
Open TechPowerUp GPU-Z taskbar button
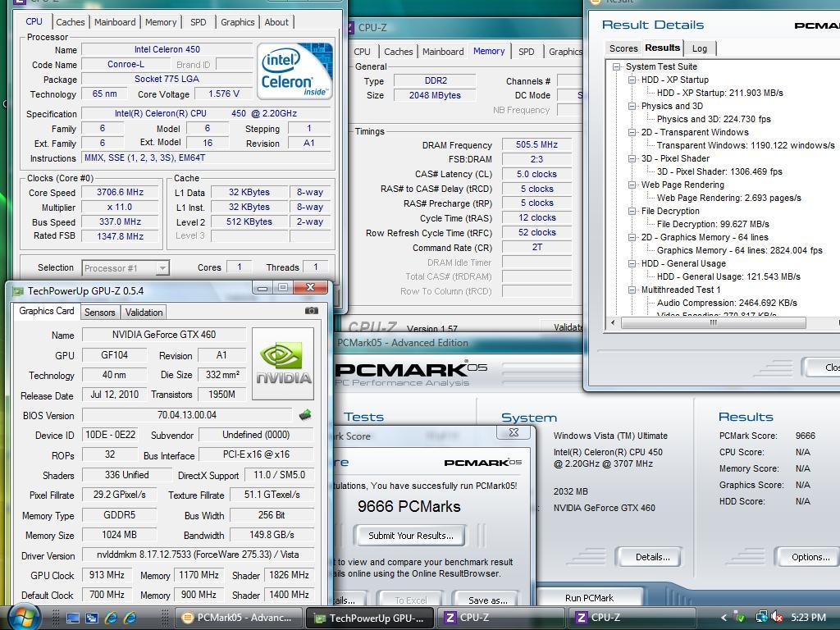[371, 618]
